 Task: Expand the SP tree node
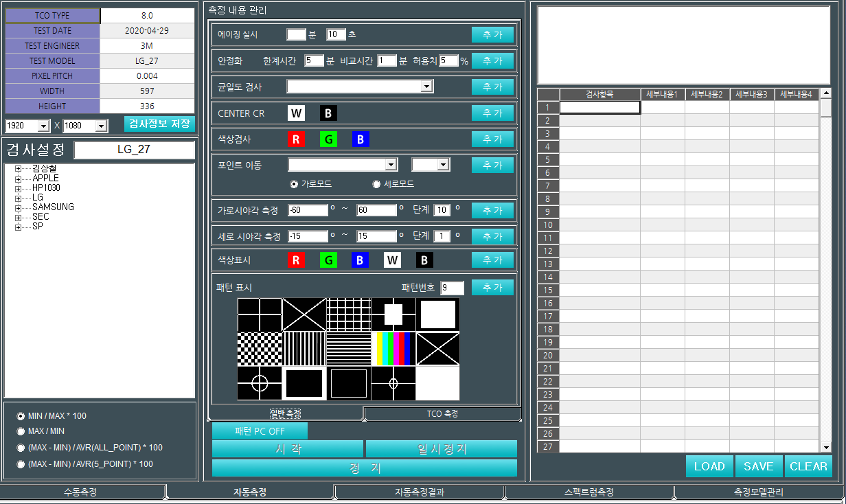click(19, 227)
